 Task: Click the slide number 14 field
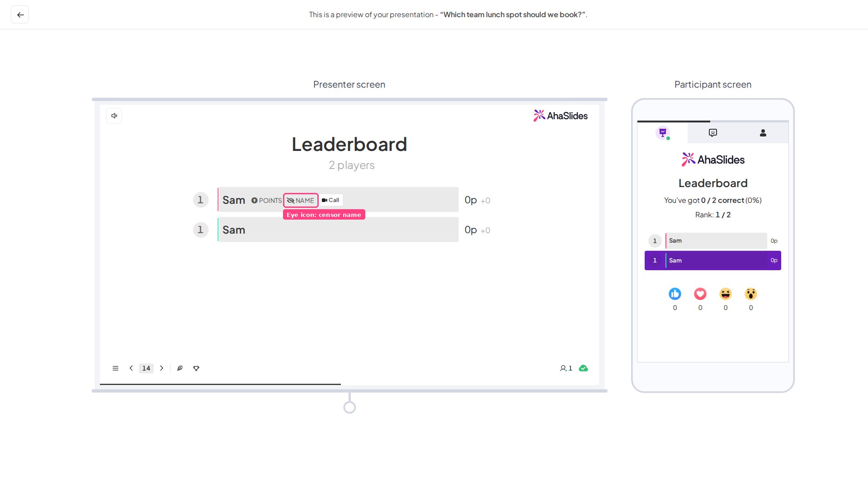click(x=146, y=368)
